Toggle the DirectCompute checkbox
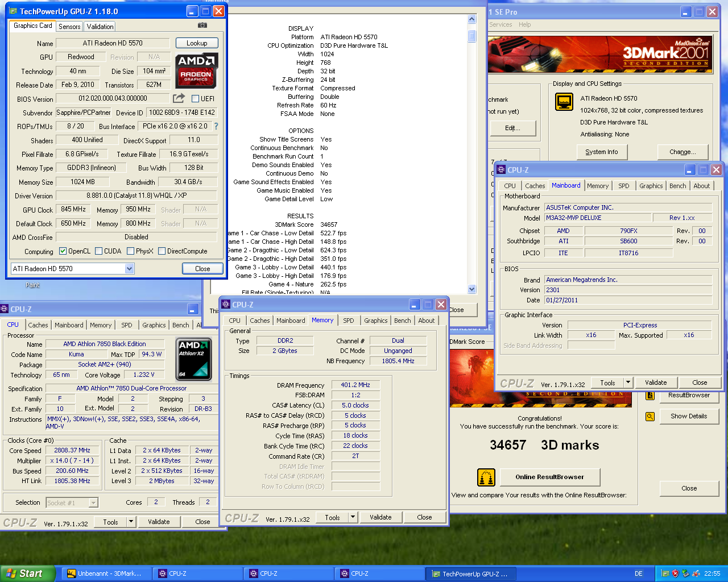The height and width of the screenshot is (582, 728). click(x=162, y=251)
